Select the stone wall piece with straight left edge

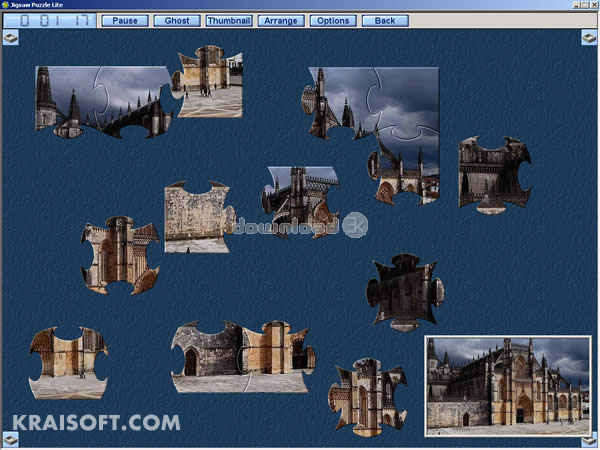tap(200, 217)
